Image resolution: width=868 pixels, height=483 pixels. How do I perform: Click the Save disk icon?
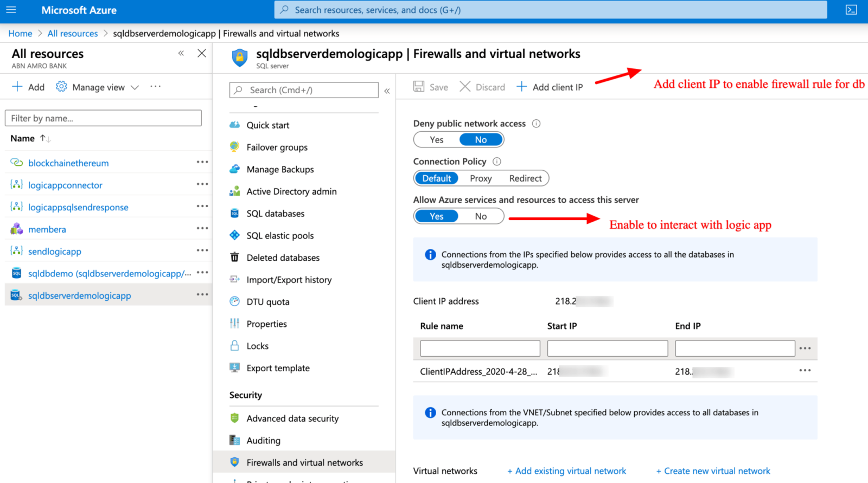[419, 87]
